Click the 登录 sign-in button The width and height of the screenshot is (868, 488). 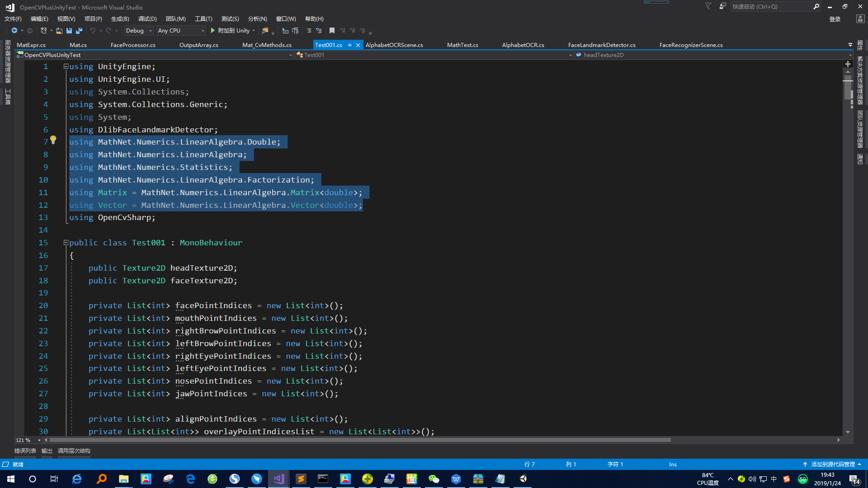pos(835,19)
